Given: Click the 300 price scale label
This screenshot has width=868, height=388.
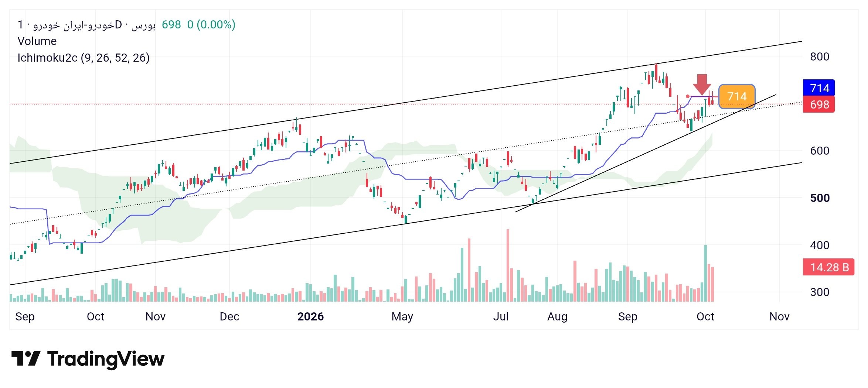Looking at the screenshot, I should [820, 292].
